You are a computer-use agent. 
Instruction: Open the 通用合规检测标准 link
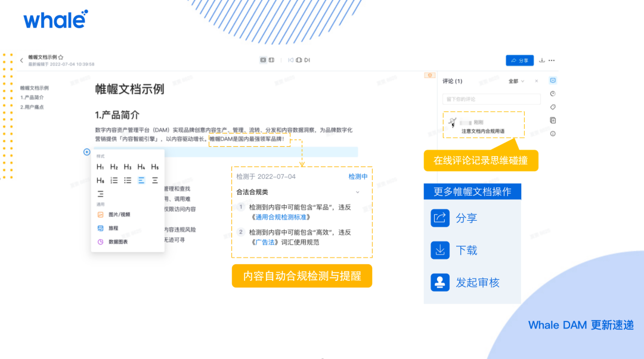[281, 217]
